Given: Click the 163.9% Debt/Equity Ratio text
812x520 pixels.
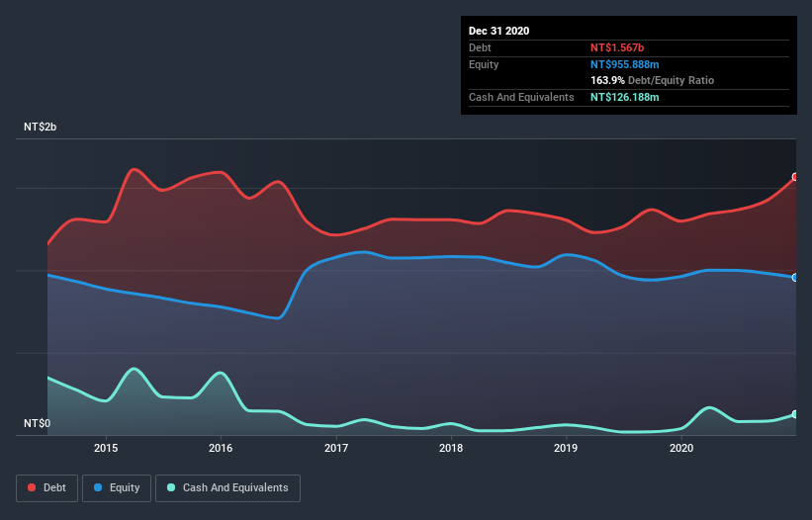Looking at the screenshot, I should [652, 81].
